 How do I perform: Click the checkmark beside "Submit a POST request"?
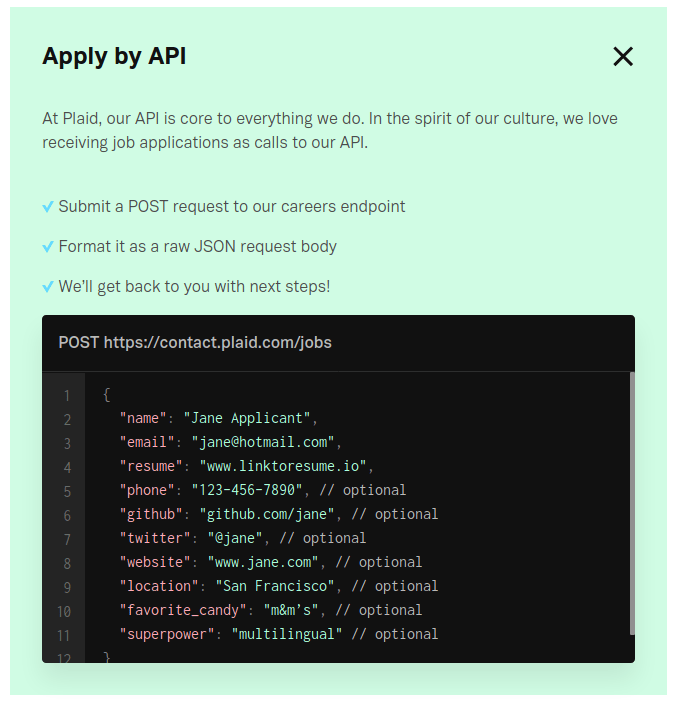[x=48, y=207]
